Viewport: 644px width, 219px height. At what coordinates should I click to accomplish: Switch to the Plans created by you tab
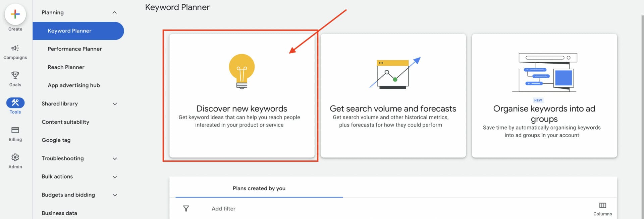(x=259, y=188)
